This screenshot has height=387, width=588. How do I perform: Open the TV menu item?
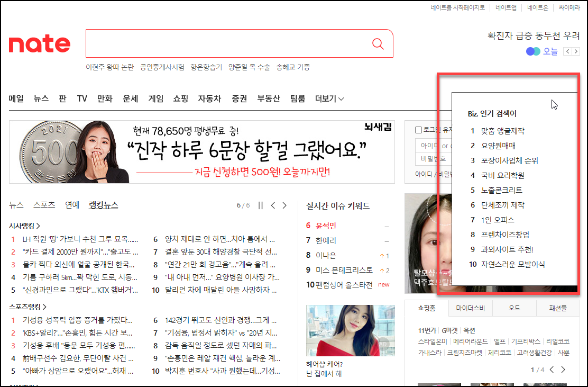(x=82, y=98)
